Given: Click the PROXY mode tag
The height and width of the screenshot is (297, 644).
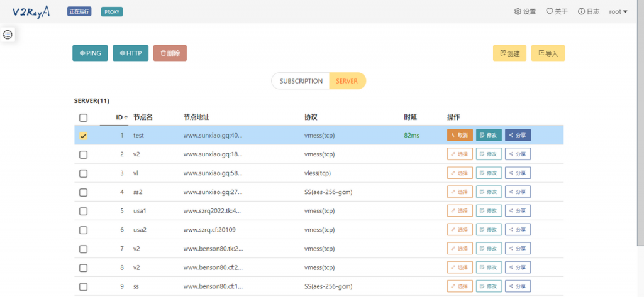Looking at the screenshot, I should click(112, 11).
